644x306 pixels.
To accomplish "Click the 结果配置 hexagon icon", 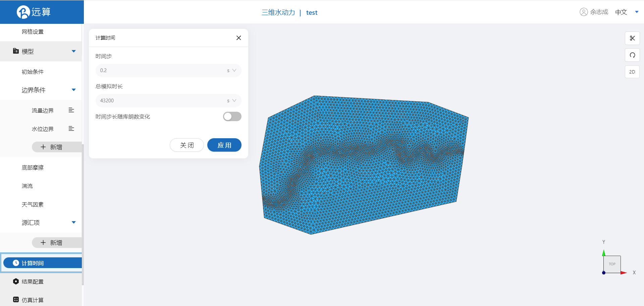I will tap(16, 281).
